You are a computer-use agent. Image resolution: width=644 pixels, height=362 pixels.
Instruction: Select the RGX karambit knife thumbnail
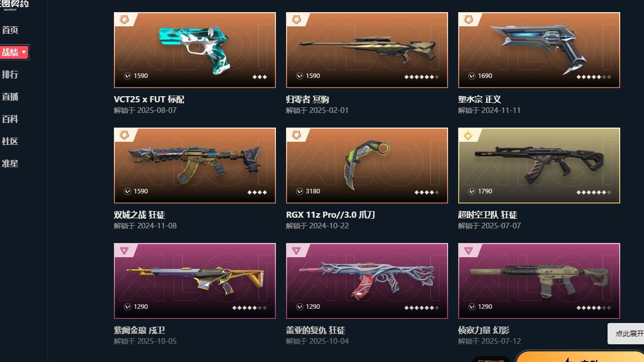pos(367,166)
